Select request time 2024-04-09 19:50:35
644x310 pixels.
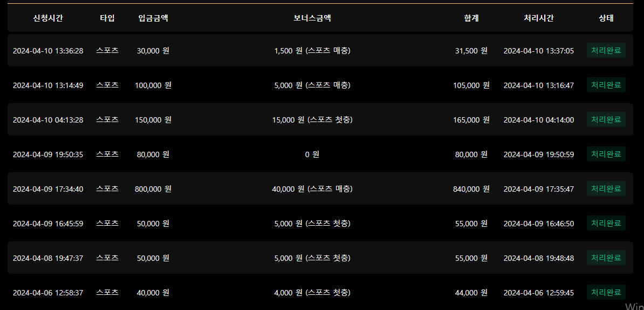coord(48,154)
